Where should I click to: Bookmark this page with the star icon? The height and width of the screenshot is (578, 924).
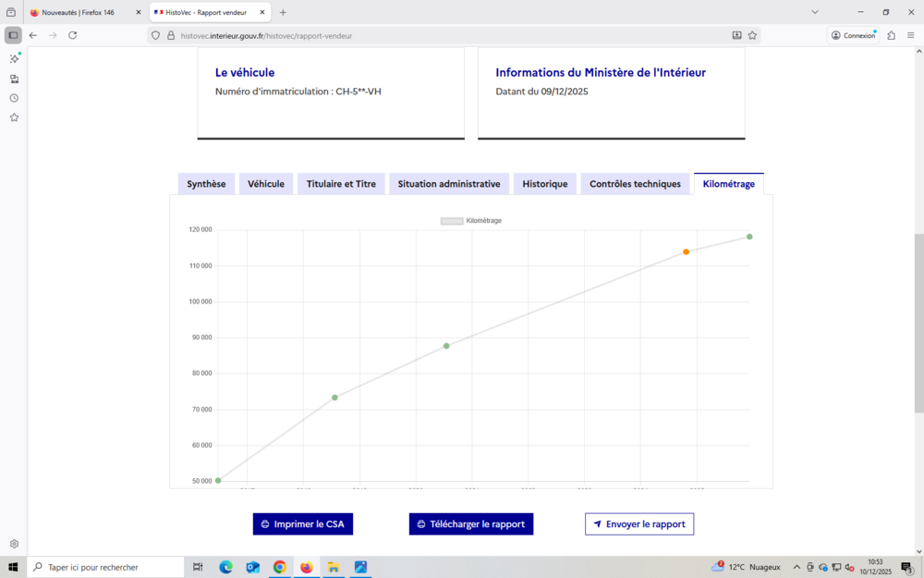pos(752,35)
